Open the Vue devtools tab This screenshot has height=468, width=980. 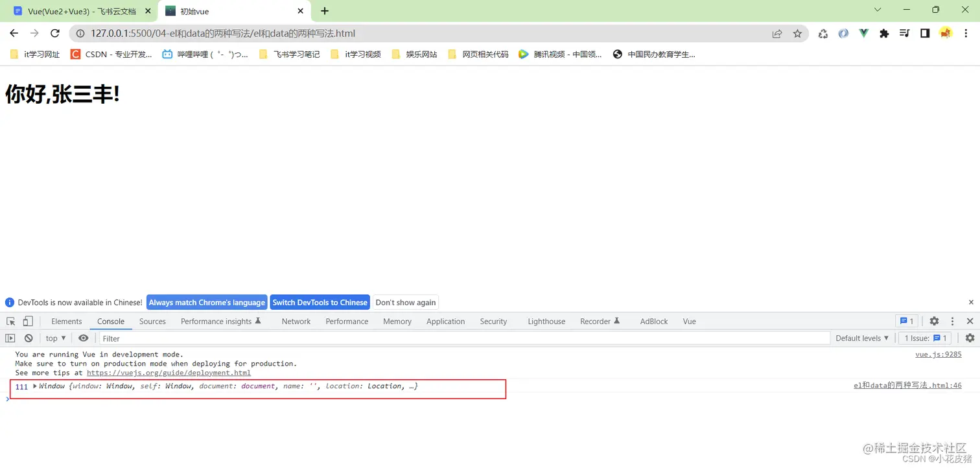point(689,322)
